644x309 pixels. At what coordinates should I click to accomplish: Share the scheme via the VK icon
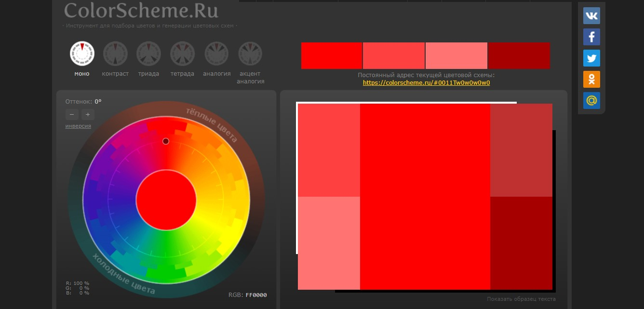591,15
